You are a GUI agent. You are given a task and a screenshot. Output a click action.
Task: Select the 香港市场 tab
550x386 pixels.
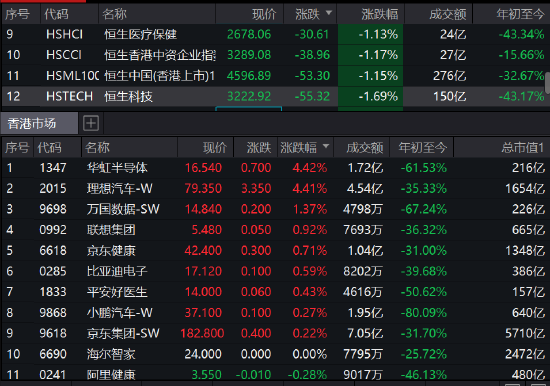tap(39, 123)
